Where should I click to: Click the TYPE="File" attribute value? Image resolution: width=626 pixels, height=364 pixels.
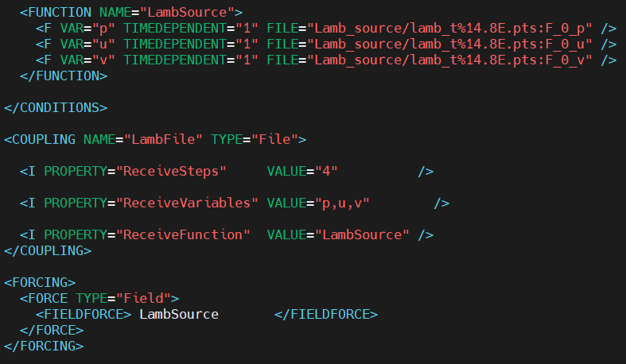[274, 140]
